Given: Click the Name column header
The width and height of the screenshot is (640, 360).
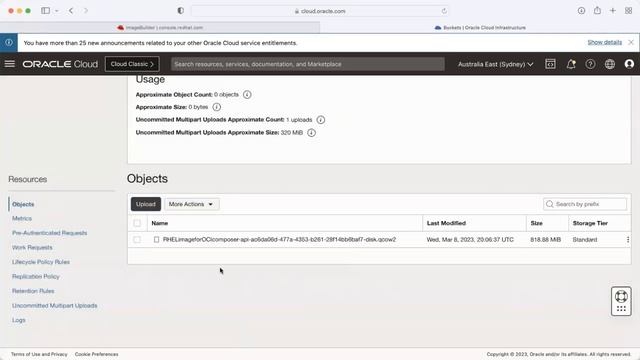Looking at the screenshot, I should [x=160, y=223].
